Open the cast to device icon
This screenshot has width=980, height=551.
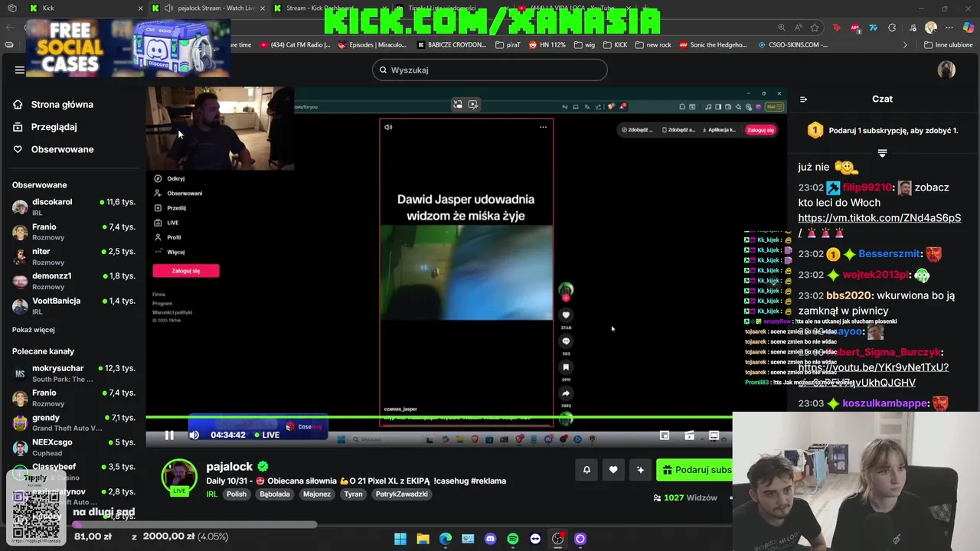[x=689, y=435]
